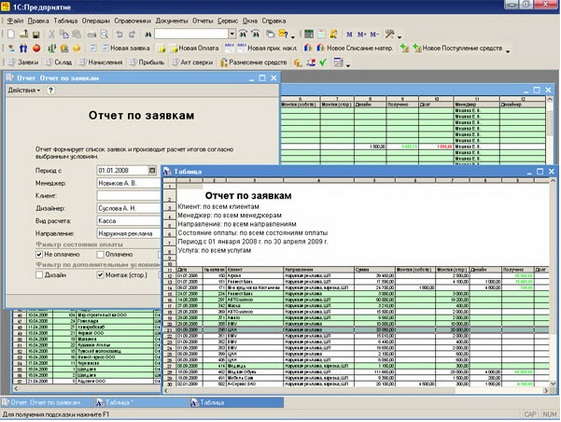Expand the arrow beside the yellow help icon
Viewport: 561px width, 422px height.
coord(293,36)
